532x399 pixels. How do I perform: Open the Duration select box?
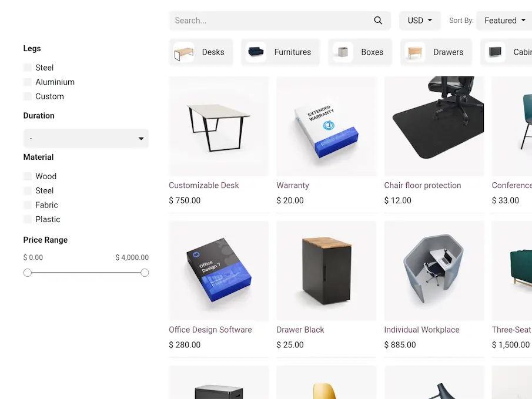click(86, 139)
